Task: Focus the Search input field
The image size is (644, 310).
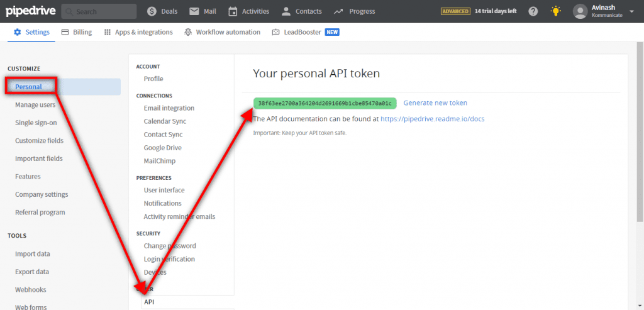Action: [99, 11]
